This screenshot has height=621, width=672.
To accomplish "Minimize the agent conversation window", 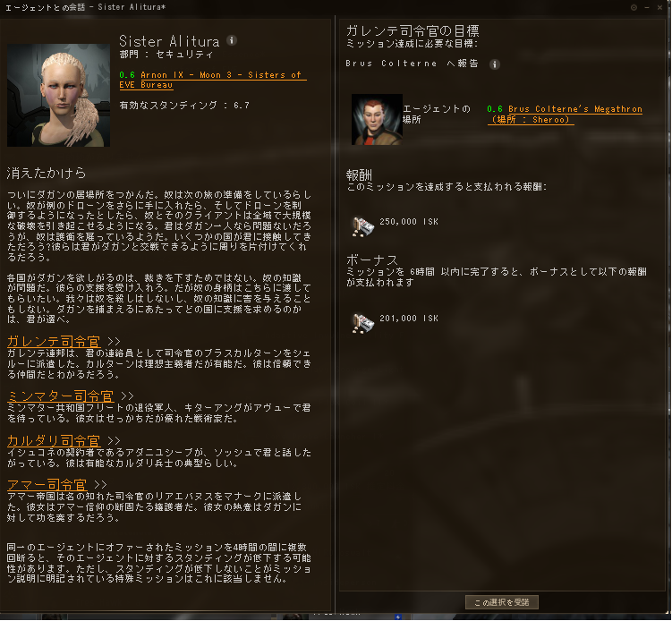I will [647, 7].
